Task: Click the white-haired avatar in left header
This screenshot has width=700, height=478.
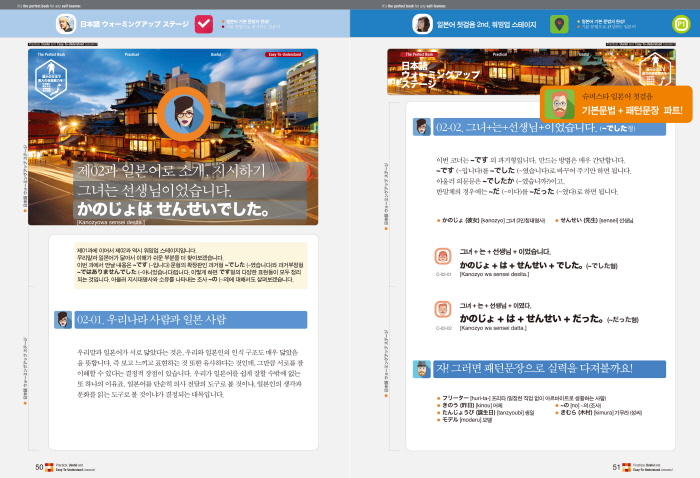Action: point(65,23)
